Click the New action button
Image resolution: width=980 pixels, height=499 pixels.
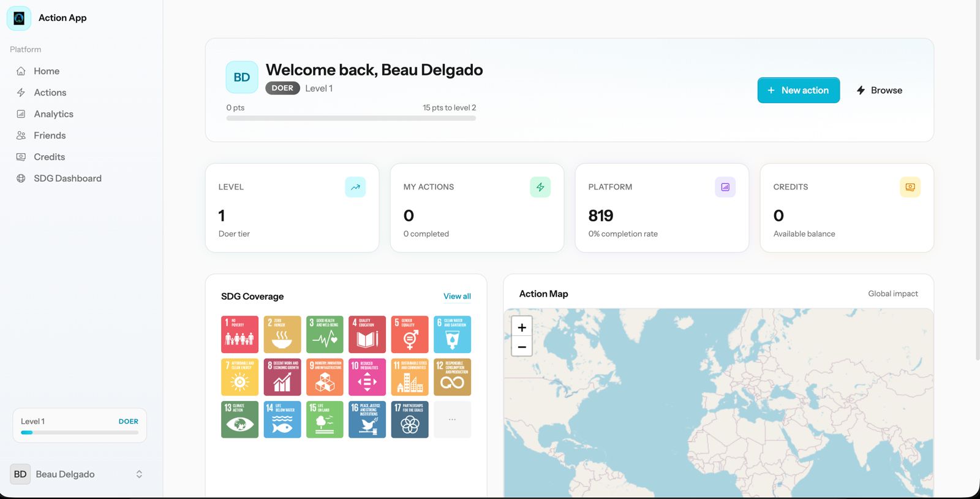coord(798,90)
